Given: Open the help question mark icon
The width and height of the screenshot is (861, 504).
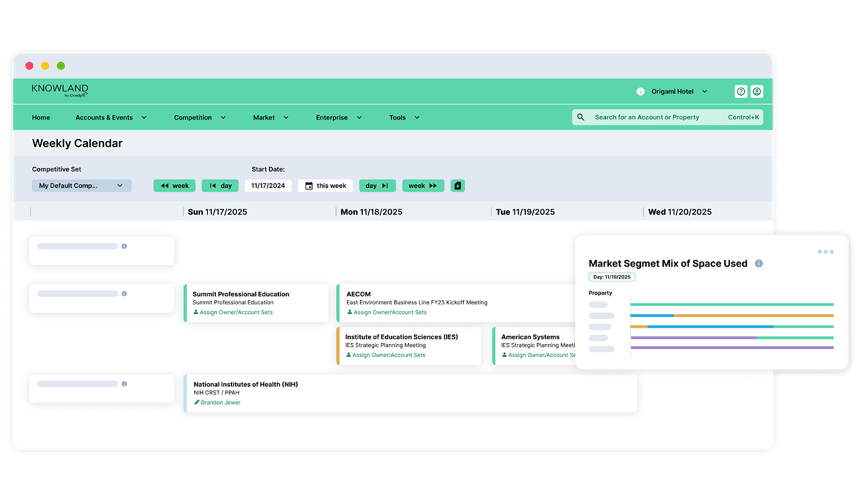Looking at the screenshot, I should coord(740,91).
